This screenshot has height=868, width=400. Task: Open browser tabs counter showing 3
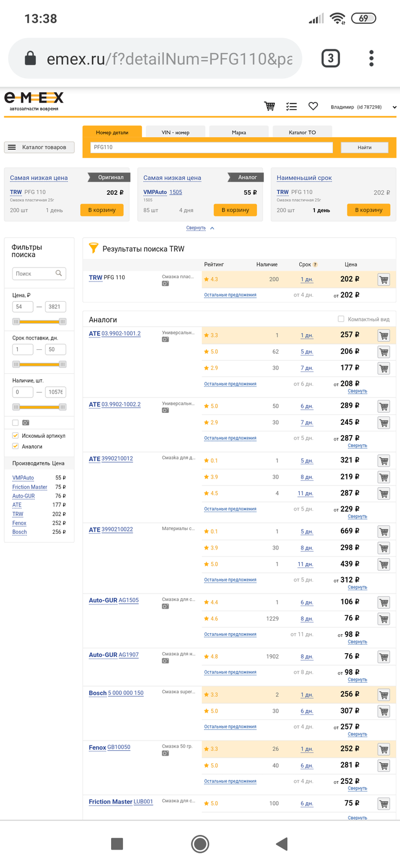pos(331,58)
